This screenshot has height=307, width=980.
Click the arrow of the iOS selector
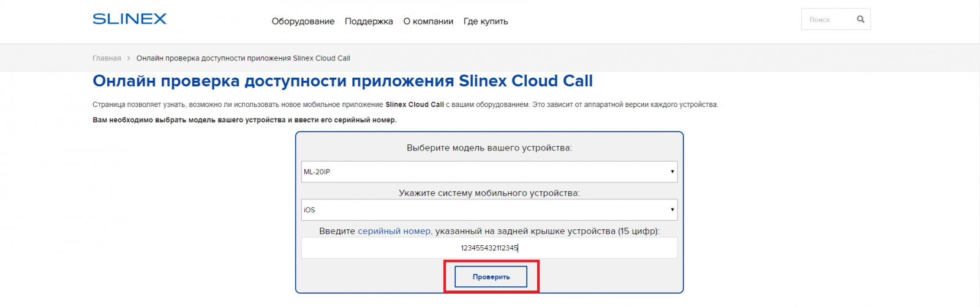(x=672, y=210)
